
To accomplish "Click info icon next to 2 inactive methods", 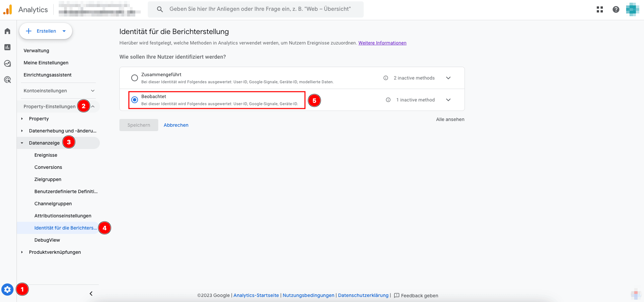I will point(386,78).
